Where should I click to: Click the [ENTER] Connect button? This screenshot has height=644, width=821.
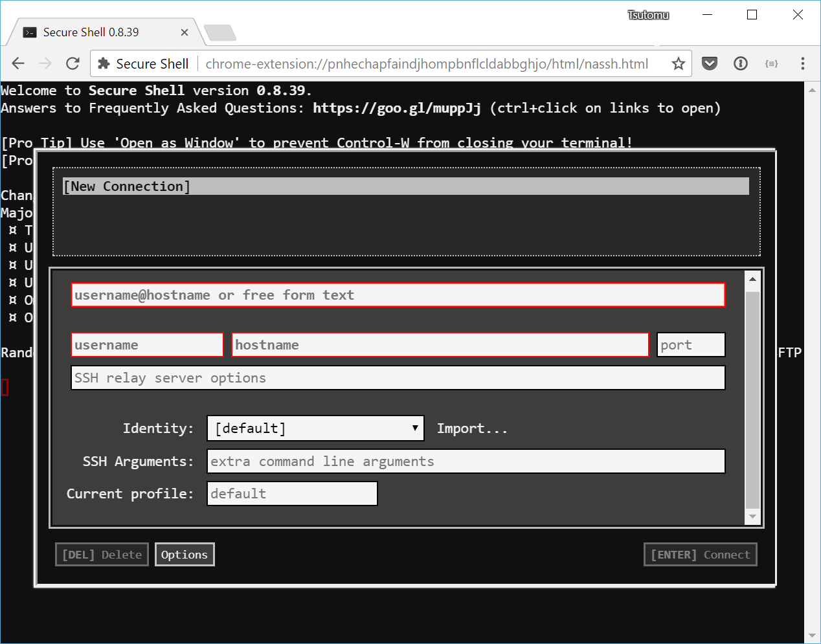pos(701,555)
